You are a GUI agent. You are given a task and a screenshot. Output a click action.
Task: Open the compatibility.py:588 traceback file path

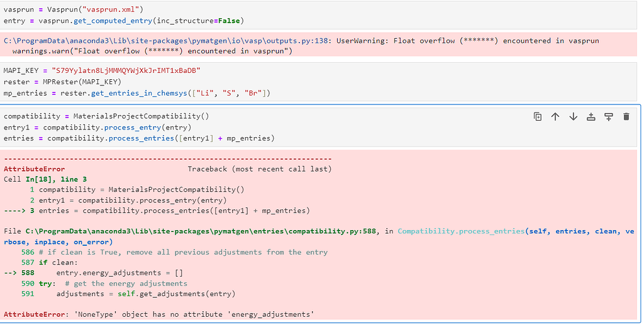[201, 231]
